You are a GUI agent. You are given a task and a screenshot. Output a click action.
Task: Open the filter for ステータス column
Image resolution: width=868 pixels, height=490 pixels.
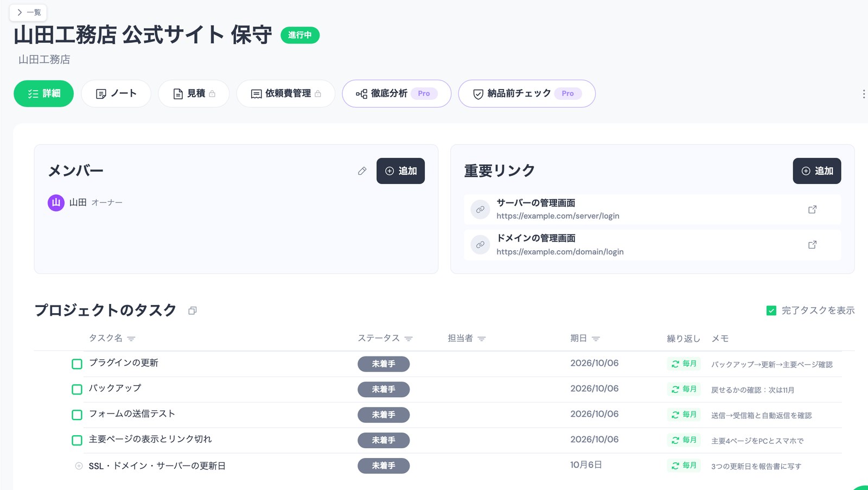(409, 339)
